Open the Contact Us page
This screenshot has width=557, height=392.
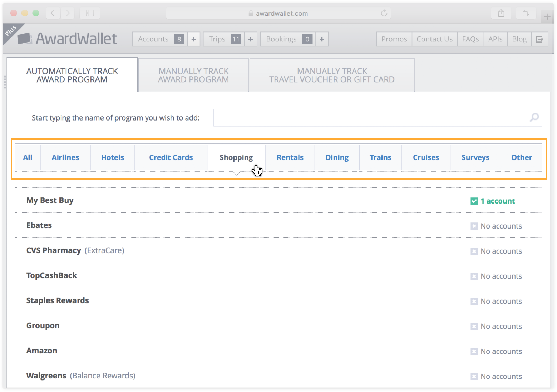tap(434, 39)
